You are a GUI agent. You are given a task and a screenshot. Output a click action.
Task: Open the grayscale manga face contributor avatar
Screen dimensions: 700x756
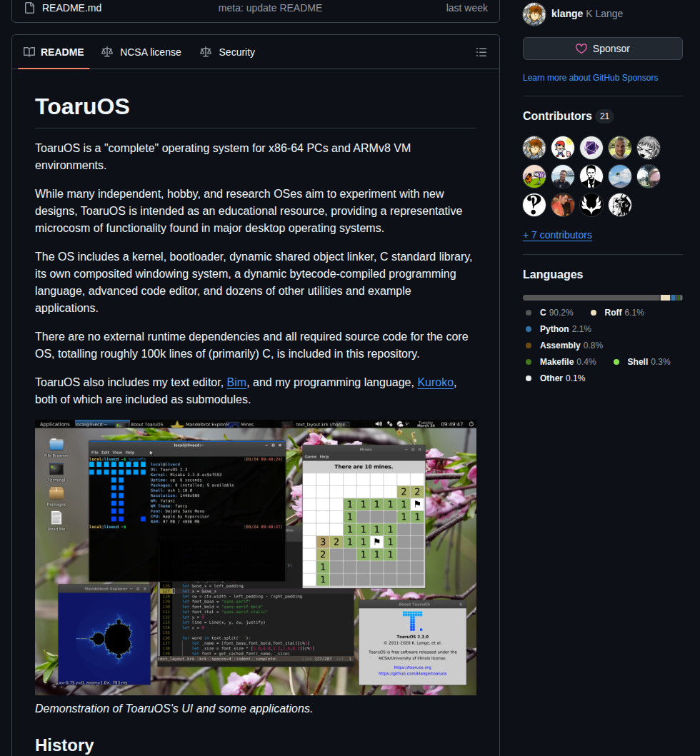[648, 148]
